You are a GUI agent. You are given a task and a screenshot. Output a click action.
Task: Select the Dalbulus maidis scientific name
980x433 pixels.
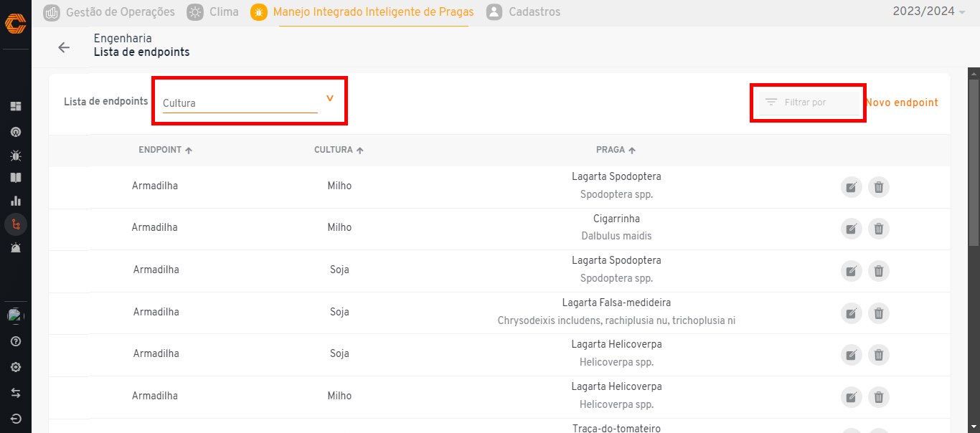click(616, 236)
